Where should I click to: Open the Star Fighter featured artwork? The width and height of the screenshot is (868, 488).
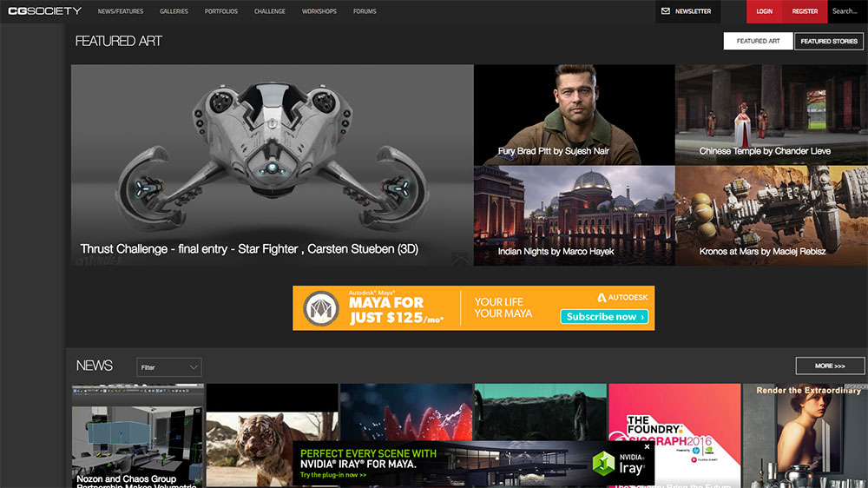coord(272,165)
